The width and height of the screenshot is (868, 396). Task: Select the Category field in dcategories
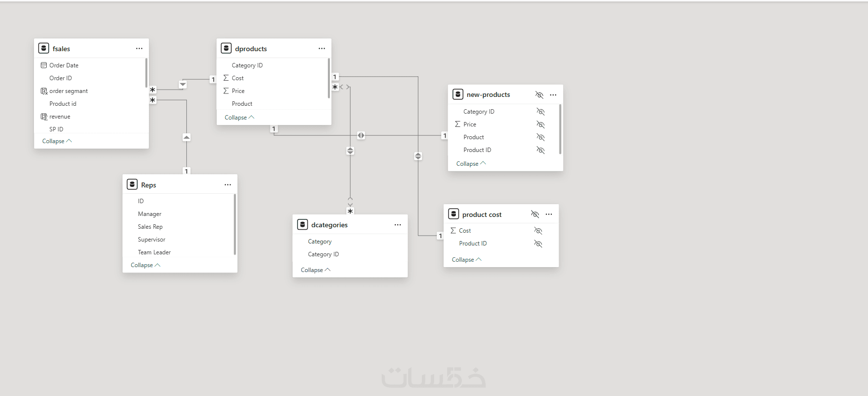(x=320, y=242)
